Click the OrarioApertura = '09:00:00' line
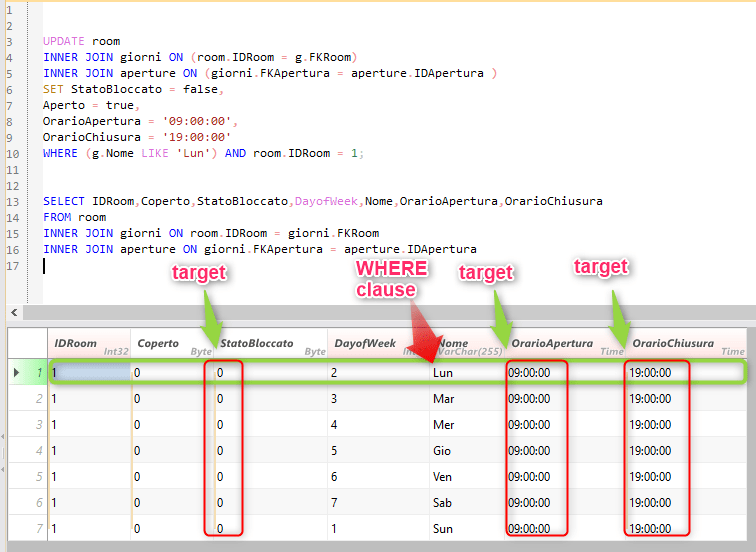Image resolution: width=756 pixels, height=552 pixels. tap(140, 121)
